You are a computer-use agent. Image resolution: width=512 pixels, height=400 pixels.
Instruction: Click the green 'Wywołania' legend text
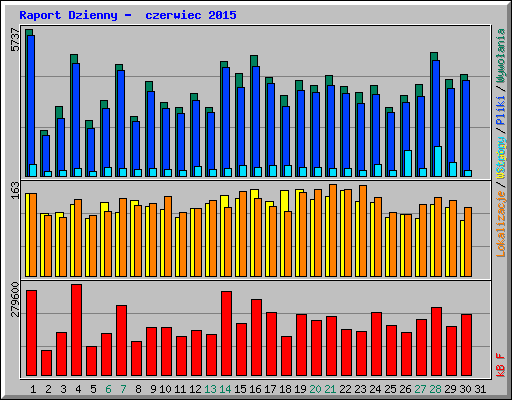coord(501,56)
